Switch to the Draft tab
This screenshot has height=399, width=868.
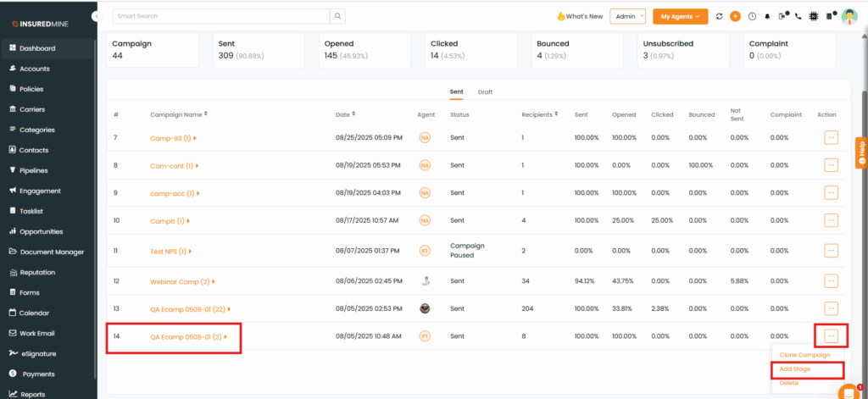(485, 91)
